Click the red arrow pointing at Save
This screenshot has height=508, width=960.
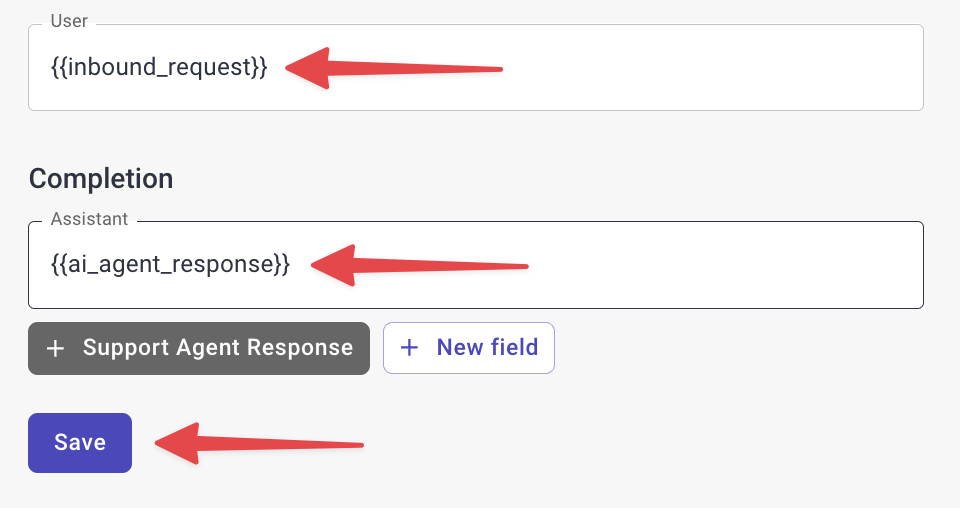pos(260,441)
